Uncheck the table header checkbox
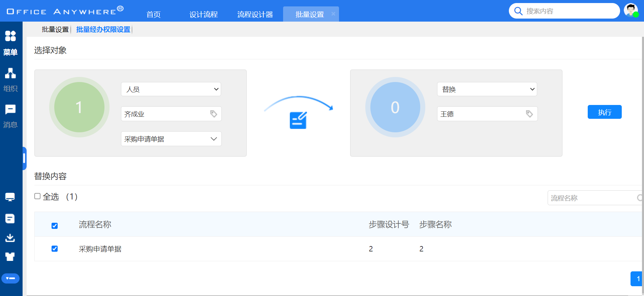This screenshot has width=644, height=296. [55, 225]
